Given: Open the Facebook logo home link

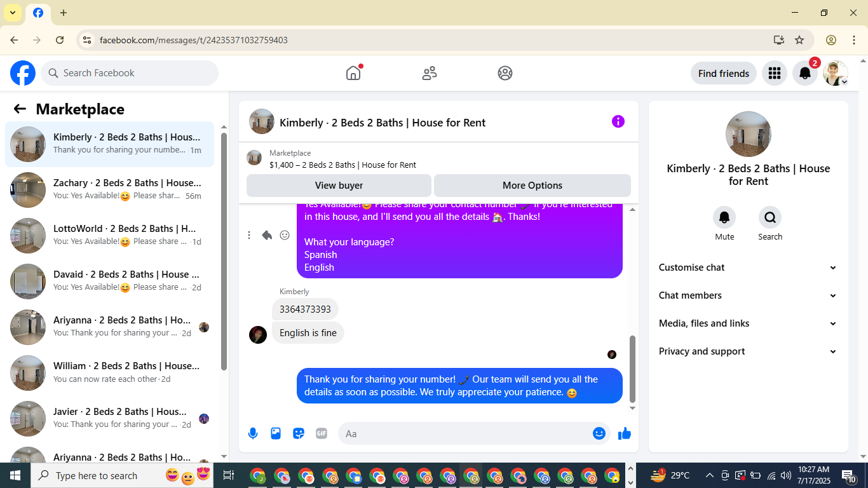Looking at the screenshot, I should tap(23, 73).
